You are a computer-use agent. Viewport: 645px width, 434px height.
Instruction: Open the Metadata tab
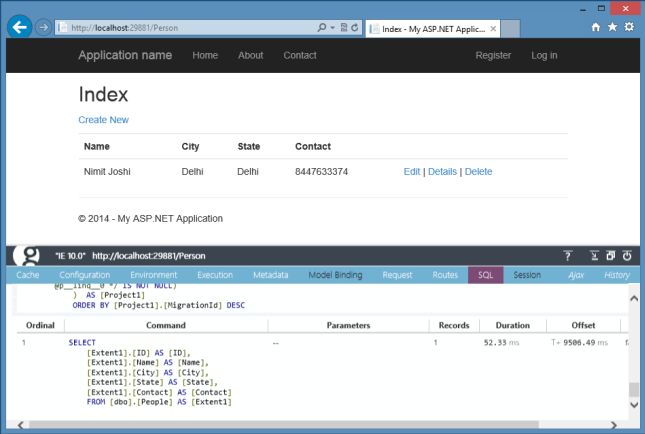(270, 275)
